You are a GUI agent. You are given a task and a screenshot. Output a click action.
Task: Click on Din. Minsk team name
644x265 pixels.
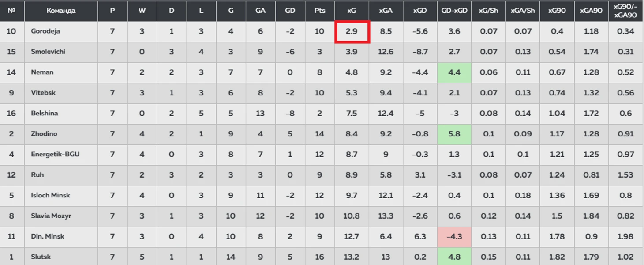point(48,236)
